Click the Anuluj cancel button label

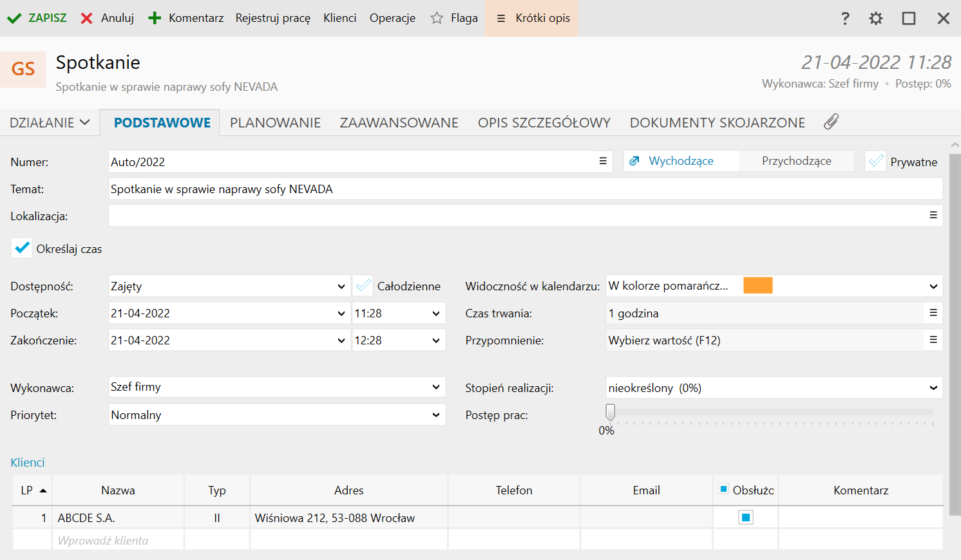[x=117, y=18]
